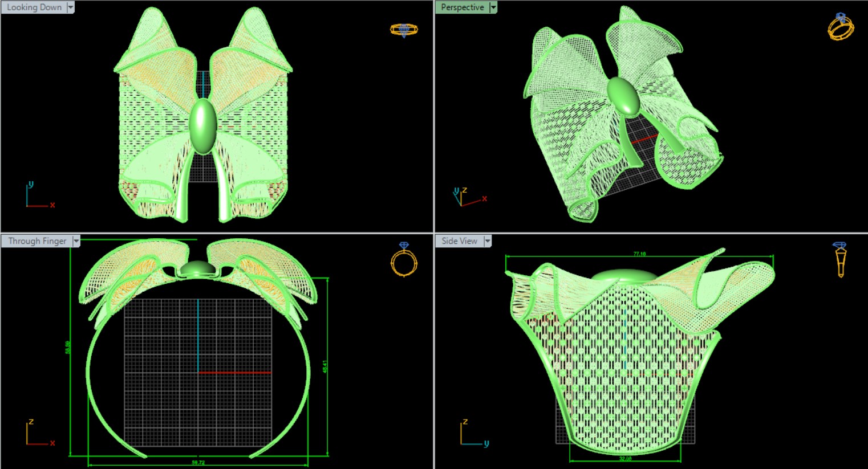Select the oval center gem in Looking Down view
The image size is (868, 469).
coord(202,126)
